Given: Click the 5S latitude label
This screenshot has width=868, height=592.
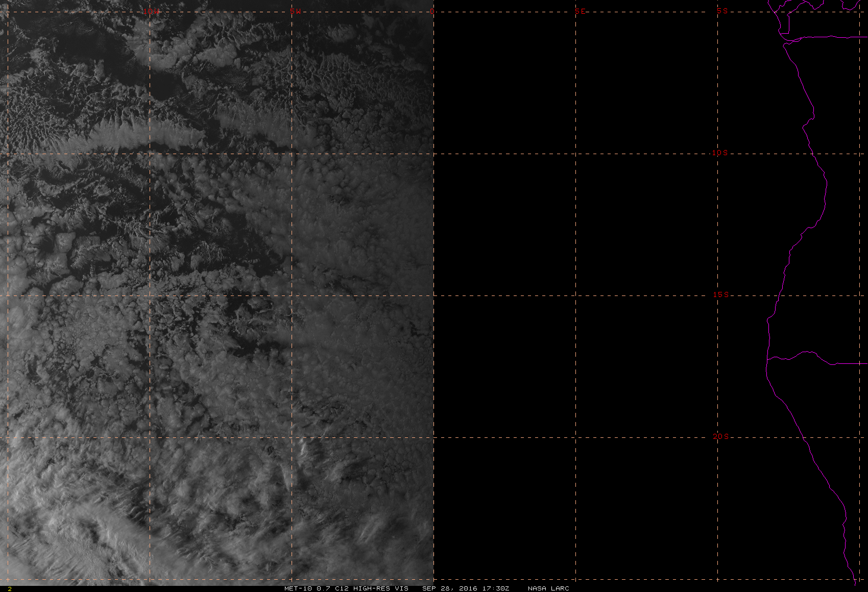Looking at the screenshot, I should tap(722, 11).
